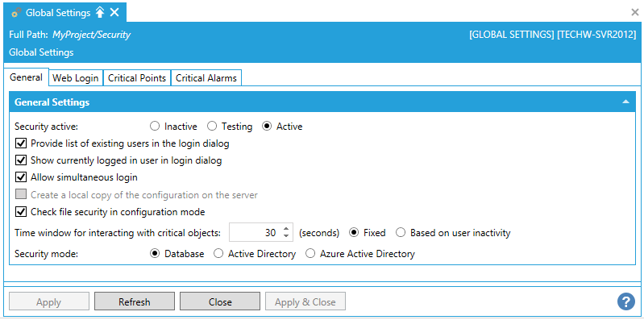Disable Allow simultaneous login checkbox
The height and width of the screenshot is (320, 644).
[20, 177]
